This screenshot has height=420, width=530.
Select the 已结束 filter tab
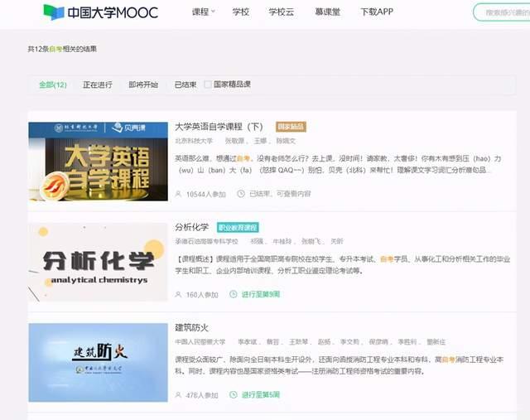(x=185, y=84)
